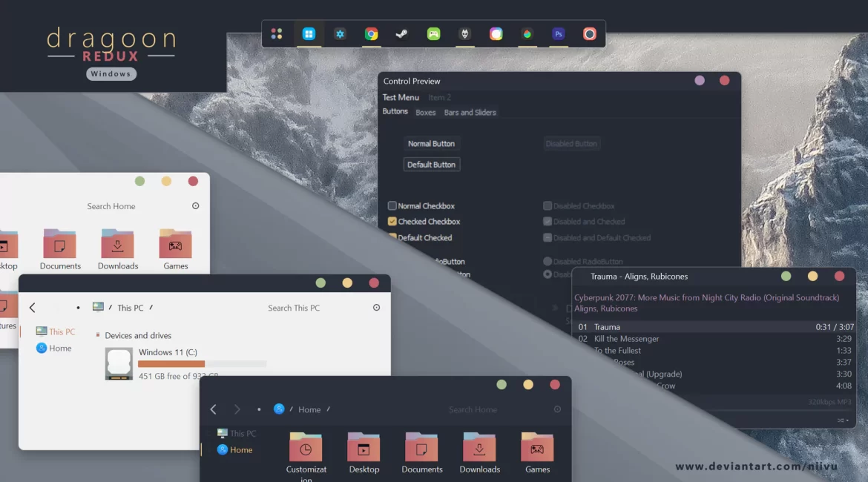Uncheck the Checked Checkbox
Image resolution: width=868 pixels, height=482 pixels.
392,222
